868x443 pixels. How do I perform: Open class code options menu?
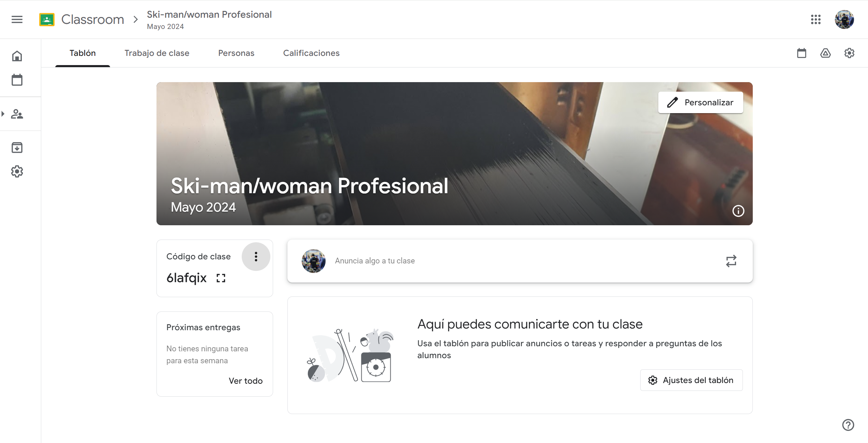tap(256, 257)
